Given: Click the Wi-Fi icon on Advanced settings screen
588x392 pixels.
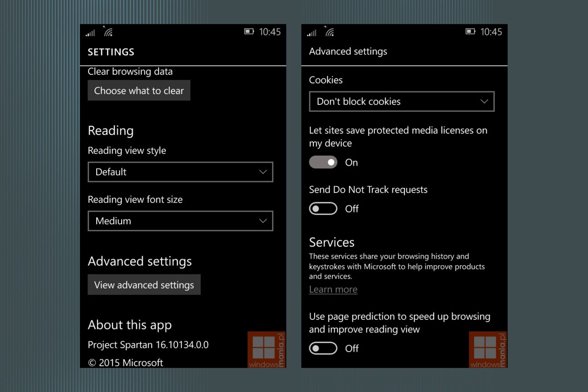Looking at the screenshot, I should coord(330,32).
